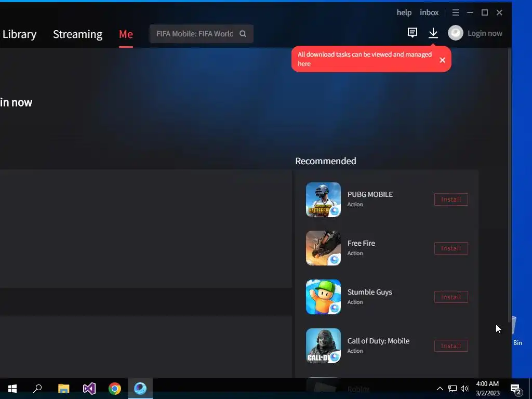
Task: Open the hamburger menu icon
Action: coord(455,12)
